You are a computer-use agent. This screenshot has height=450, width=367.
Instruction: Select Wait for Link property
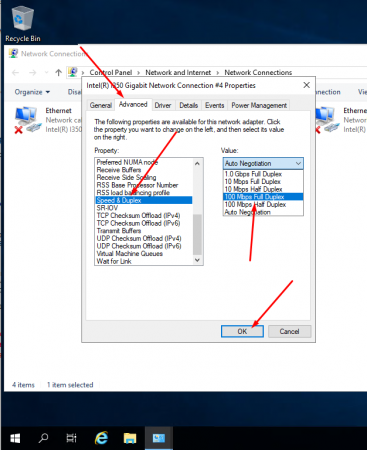point(144,261)
